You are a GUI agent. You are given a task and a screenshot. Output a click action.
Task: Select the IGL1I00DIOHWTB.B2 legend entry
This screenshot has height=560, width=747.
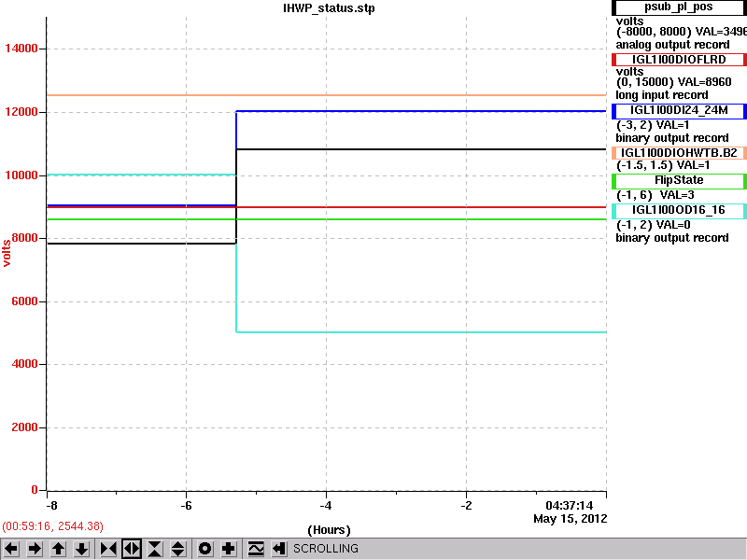pyautogui.click(x=679, y=153)
